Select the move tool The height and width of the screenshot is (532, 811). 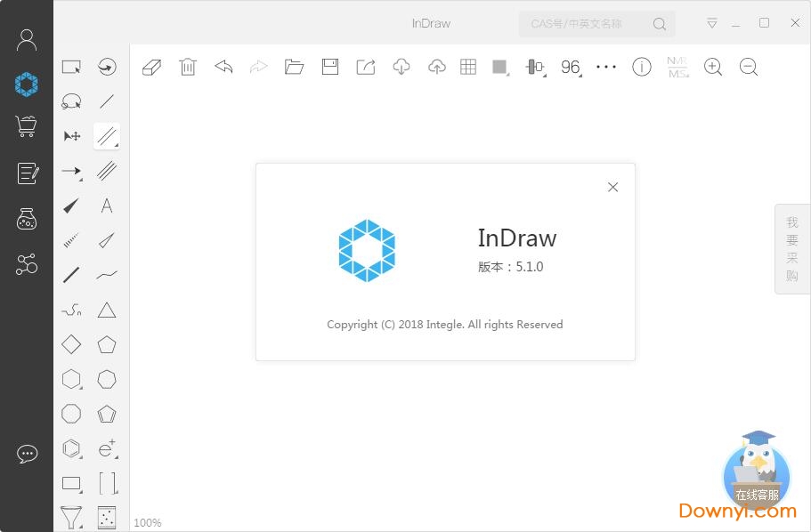(72, 136)
